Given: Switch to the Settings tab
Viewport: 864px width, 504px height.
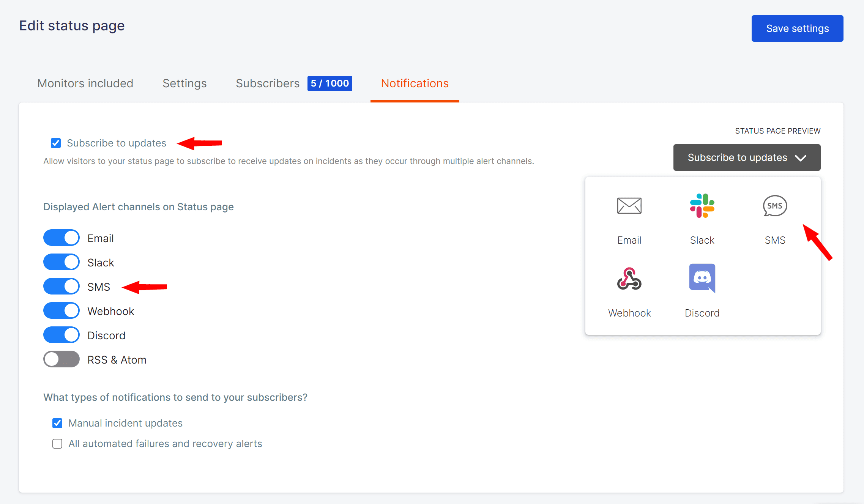Looking at the screenshot, I should (184, 83).
